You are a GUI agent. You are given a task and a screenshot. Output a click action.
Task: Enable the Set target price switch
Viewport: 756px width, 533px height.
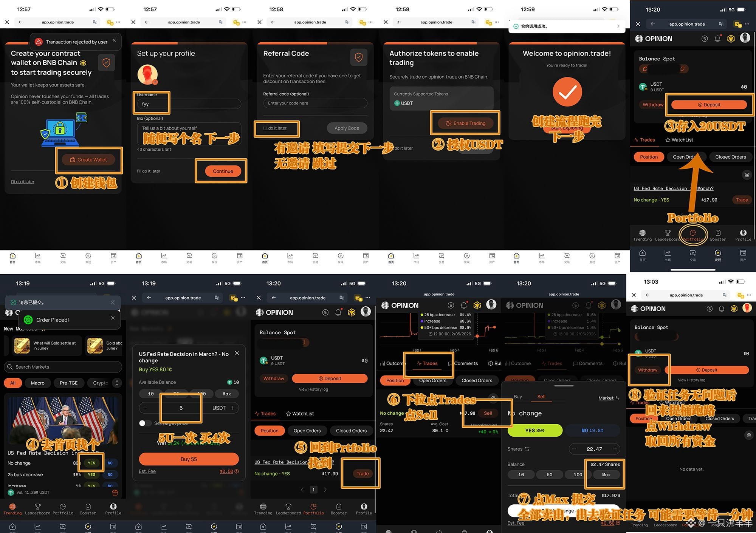pyautogui.click(x=145, y=423)
